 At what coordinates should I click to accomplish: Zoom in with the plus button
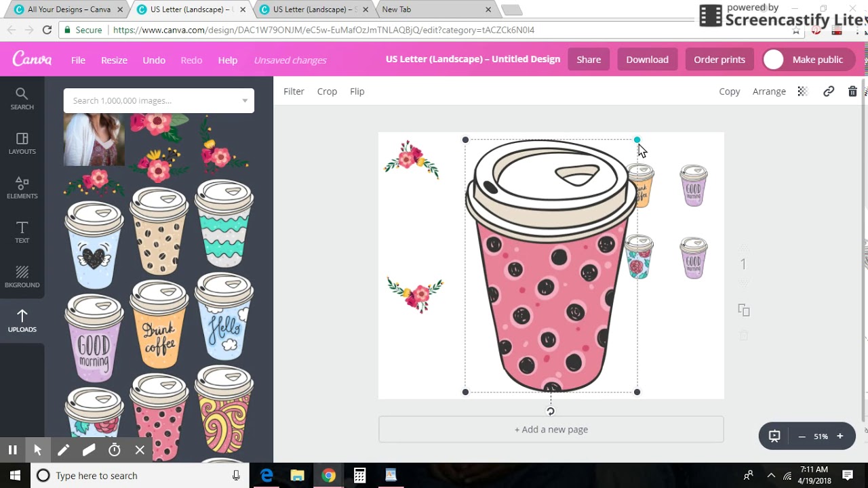840,436
